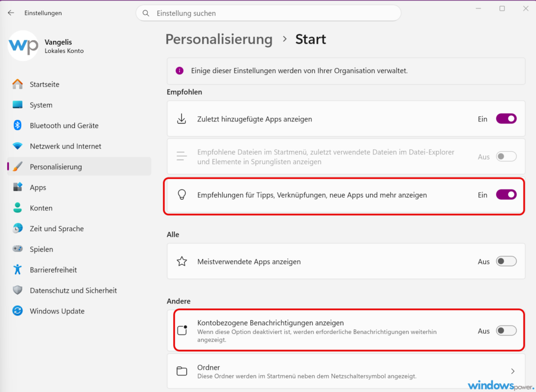Click the Barrierefreiheit accessibility icon
This screenshot has height=392, width=536.
17,270
